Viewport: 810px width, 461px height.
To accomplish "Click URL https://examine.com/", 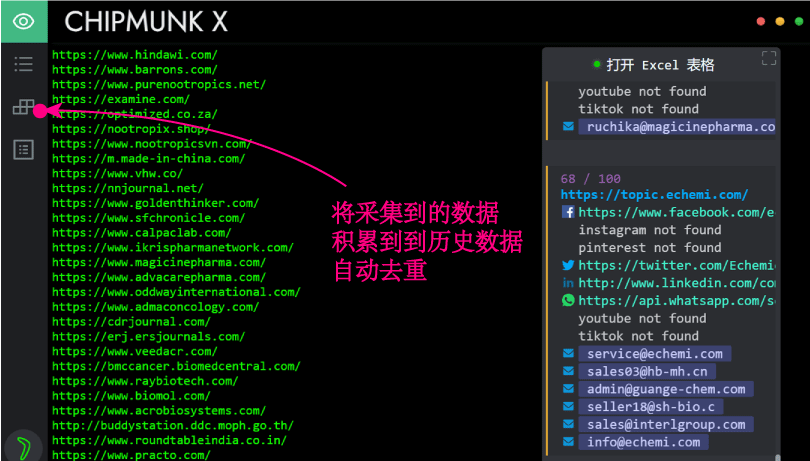I will 121,99.
